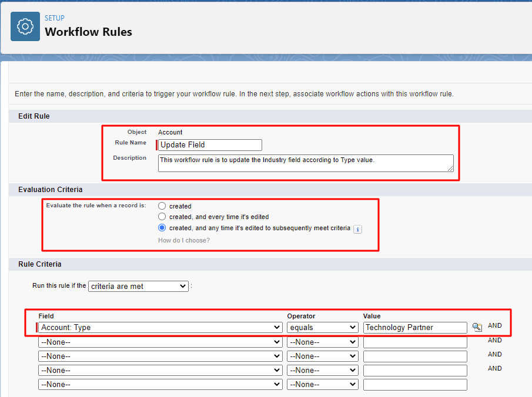The image size is (532, 397).
Task: Click the info icon beside subsequently meet criteria
Action: click(357, 229)
